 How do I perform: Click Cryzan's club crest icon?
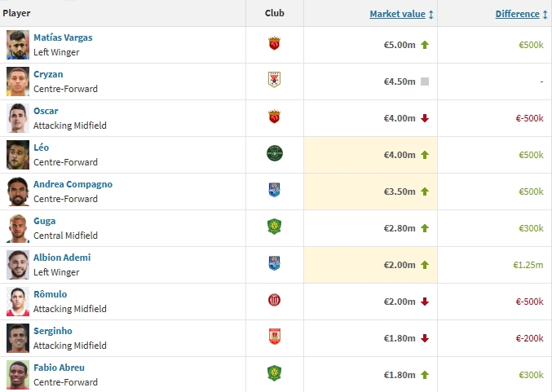[274, 81]
